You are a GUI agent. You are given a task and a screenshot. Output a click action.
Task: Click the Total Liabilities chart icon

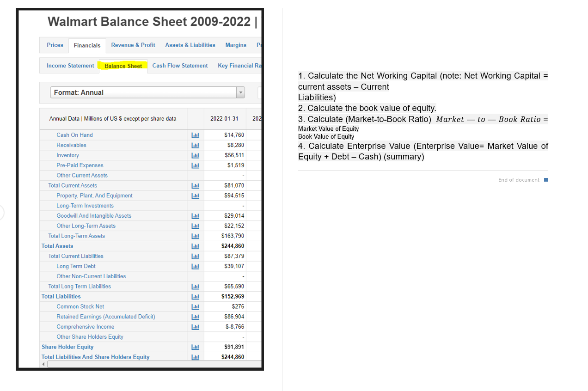[x=195, y=296]
